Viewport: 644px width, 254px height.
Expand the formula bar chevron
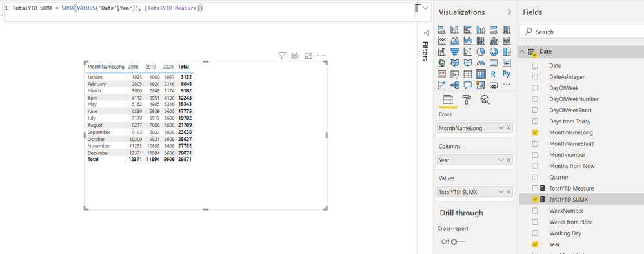[x=425, y=8]
